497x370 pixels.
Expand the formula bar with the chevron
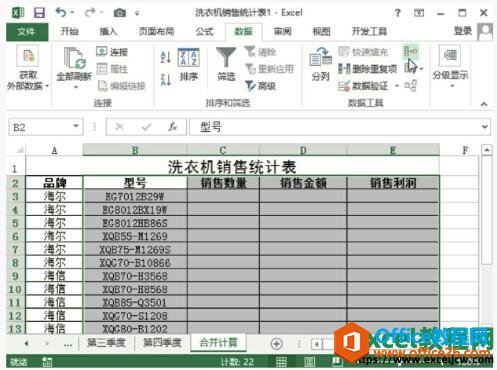click(485, 127)
